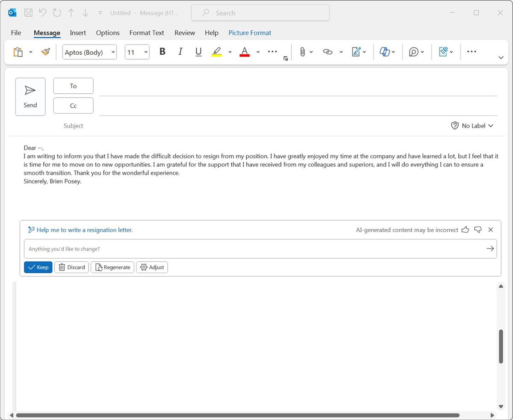Select the Format Painter tool
Viewport: 513px width, 420px height.
click(x=46, y=51)
